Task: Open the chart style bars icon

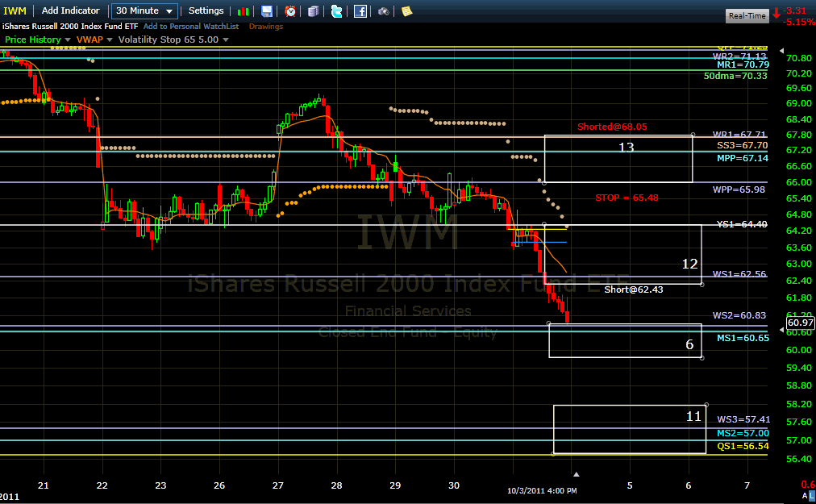Action: [x=243, y=11]
